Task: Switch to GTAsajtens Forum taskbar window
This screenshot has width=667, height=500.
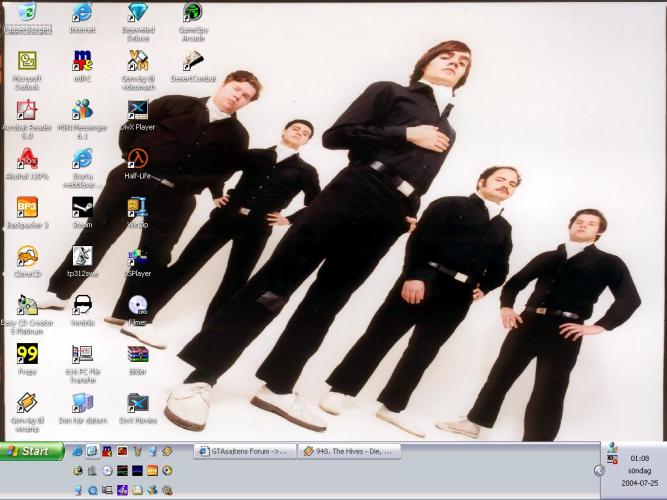Action: (245, 451)
